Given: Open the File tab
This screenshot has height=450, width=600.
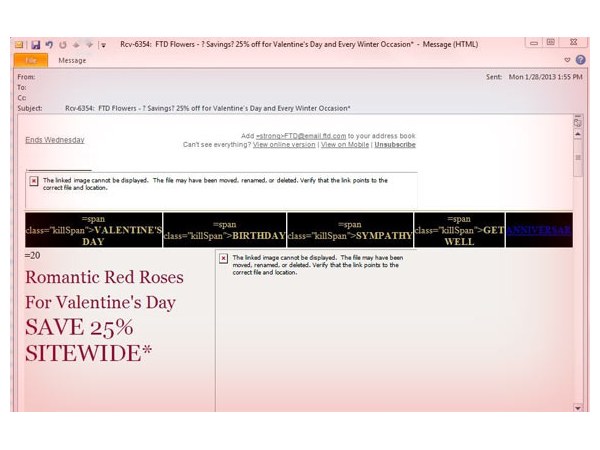Looking at the screenshot, I should click(x=31, y=60).
